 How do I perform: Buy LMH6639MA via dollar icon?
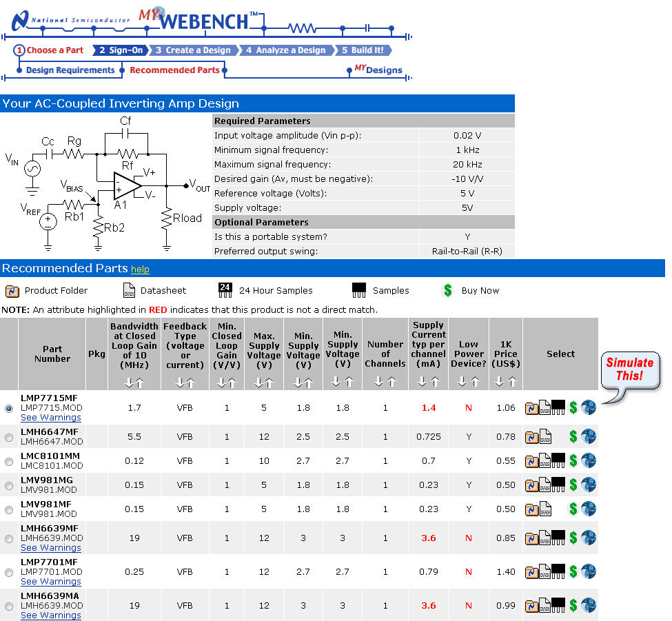(573, 605)
